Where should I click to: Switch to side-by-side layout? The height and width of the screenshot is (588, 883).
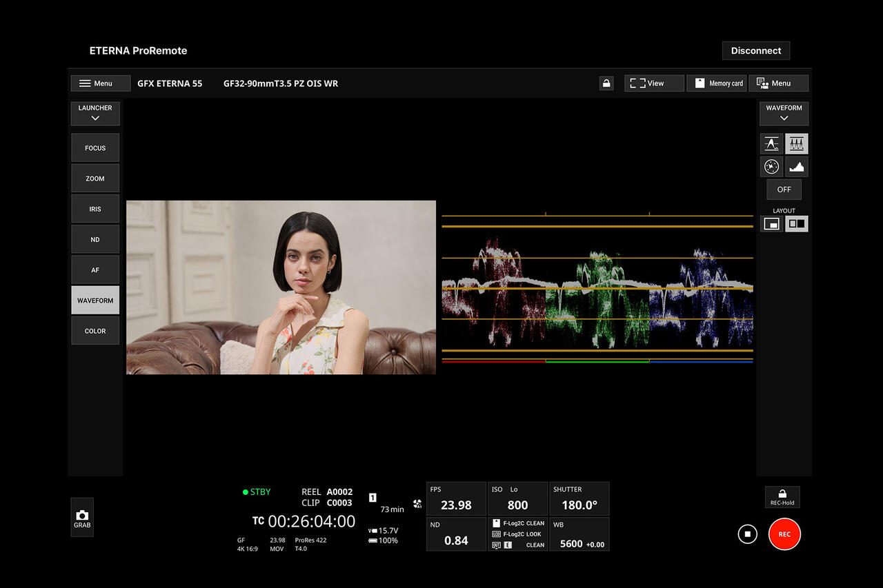pos(797,224)
